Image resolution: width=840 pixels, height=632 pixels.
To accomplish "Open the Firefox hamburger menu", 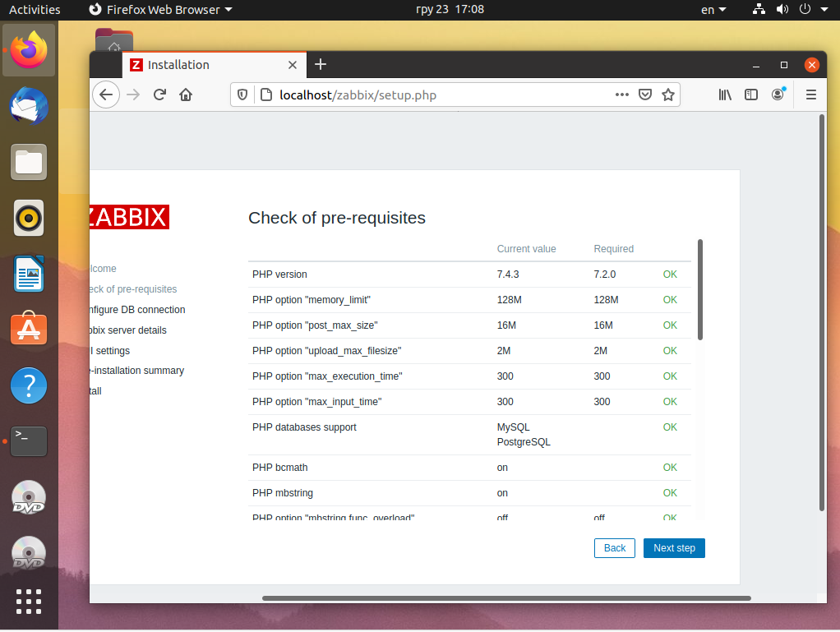I will (x=811, y=95).
